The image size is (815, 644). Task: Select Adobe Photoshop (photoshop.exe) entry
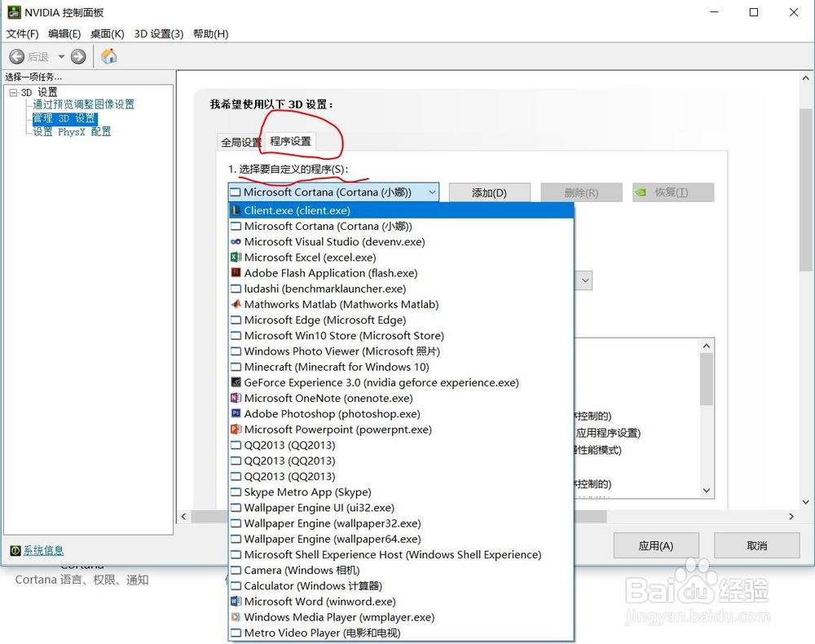[x=401, y=414]
